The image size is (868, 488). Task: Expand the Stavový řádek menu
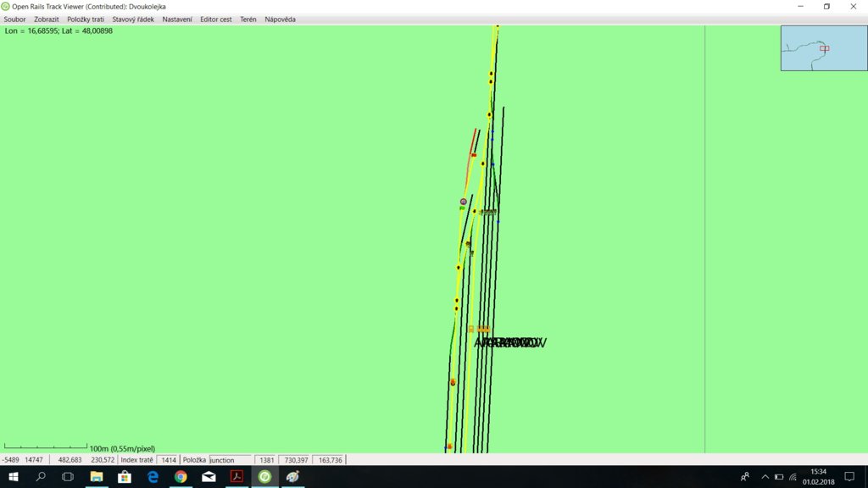[133, 19]
